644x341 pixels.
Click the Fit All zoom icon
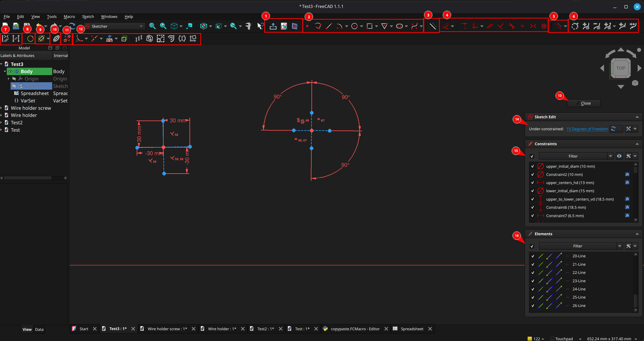152,26
